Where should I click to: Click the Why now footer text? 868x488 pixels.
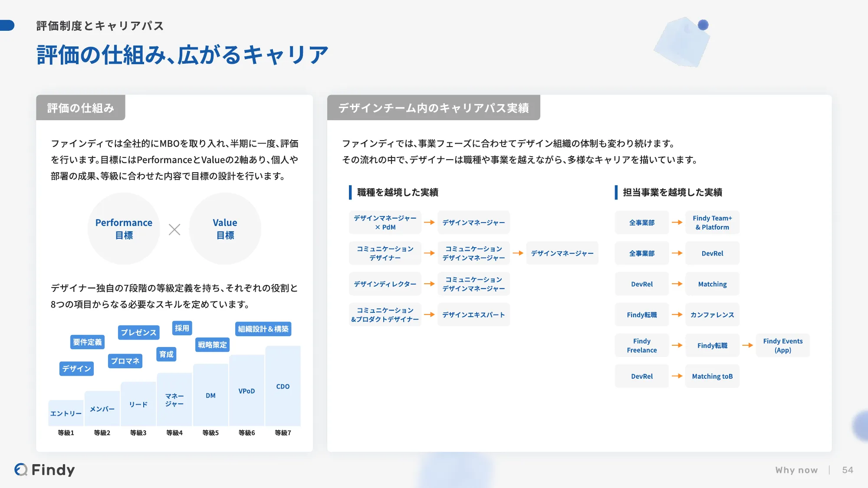(796, 470)
